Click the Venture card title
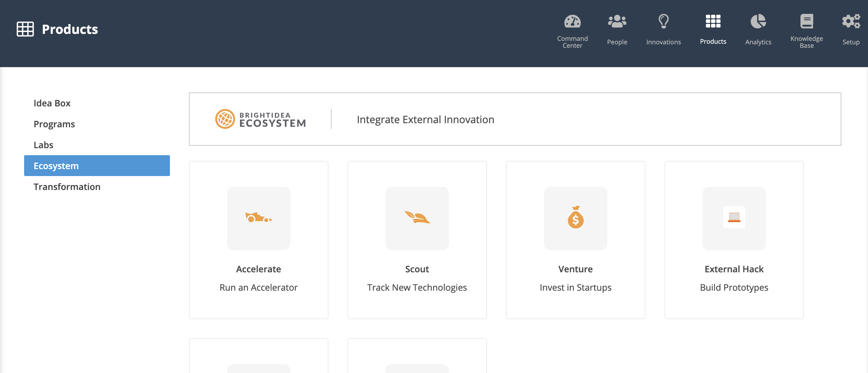The width and height of the screenshot is (868, 373). [x=575, y=269]
